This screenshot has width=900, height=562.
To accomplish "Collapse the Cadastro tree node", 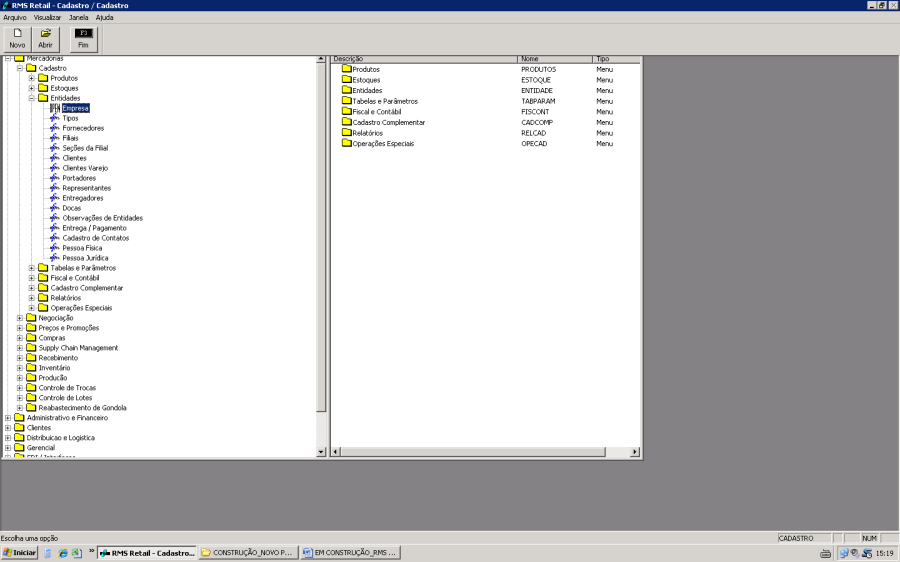I will 20,68.
